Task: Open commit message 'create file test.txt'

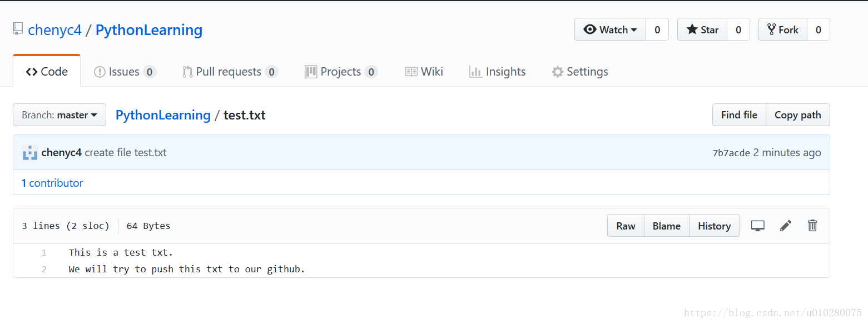Action: (126, 153)
